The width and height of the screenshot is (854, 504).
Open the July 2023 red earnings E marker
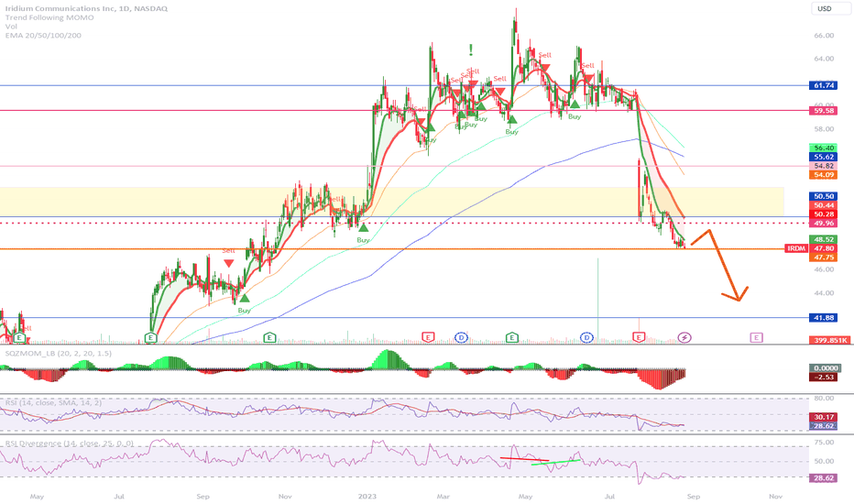(x=639, y=337)
